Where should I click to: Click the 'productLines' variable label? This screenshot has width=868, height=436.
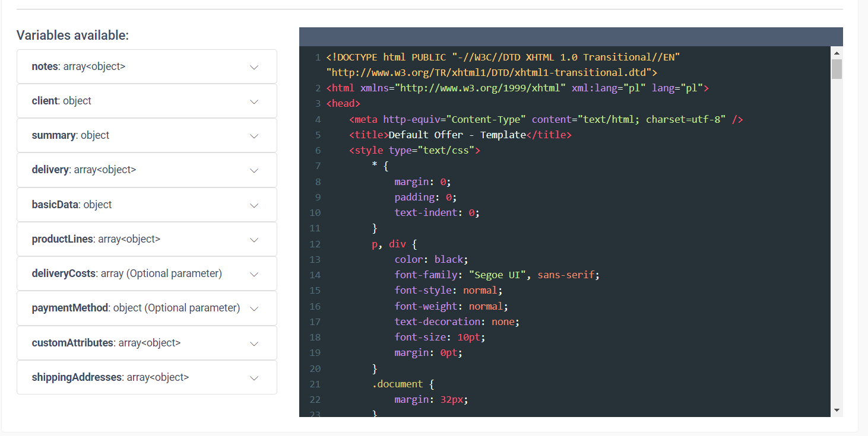coord(62,239)
